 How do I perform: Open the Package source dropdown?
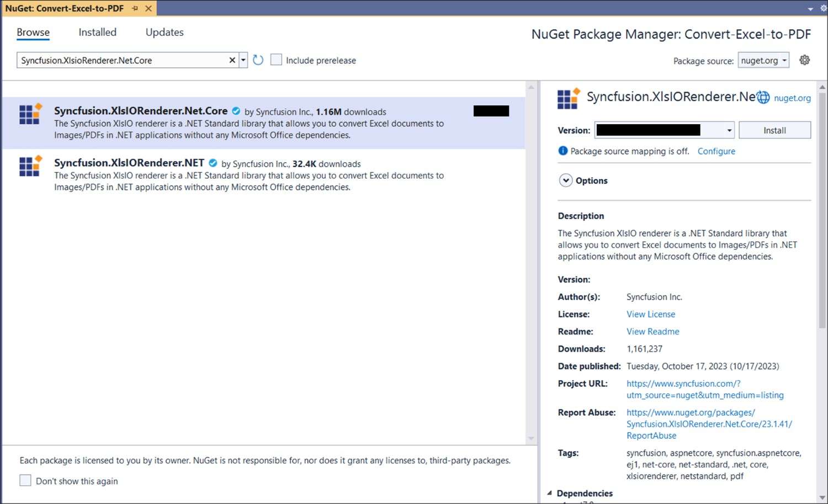click(x=763, y=60)
